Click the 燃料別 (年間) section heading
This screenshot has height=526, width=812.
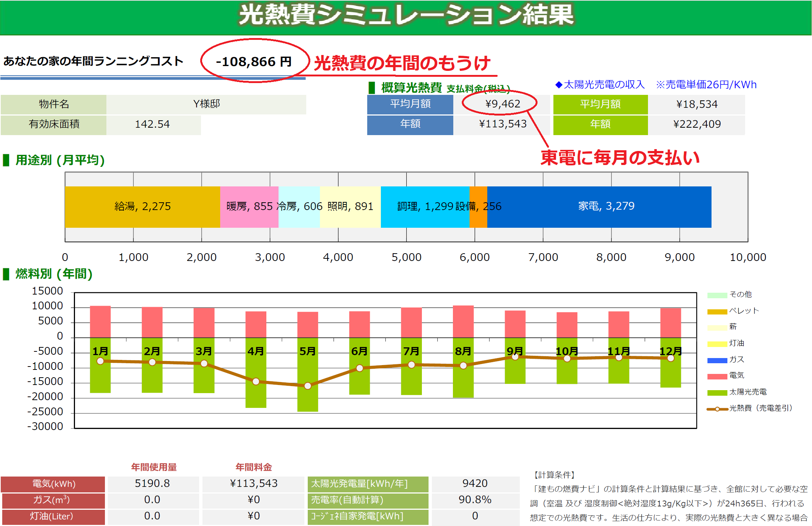tap(54, 274)
